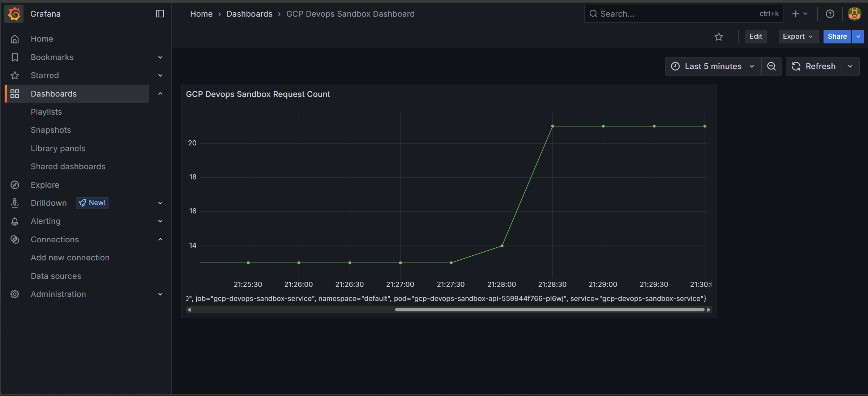Click the data point at 21:28:30
The width and height of the screenshot is (868, 396).
click(x=553, y=126)
